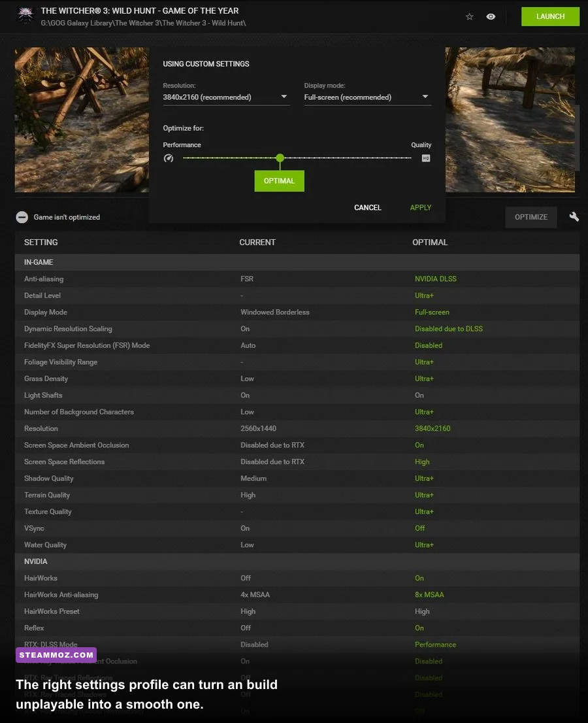The image size is (588, 723).
Task: Select the Anti-aliasing setting row
Action: click(x=297, y=278)
